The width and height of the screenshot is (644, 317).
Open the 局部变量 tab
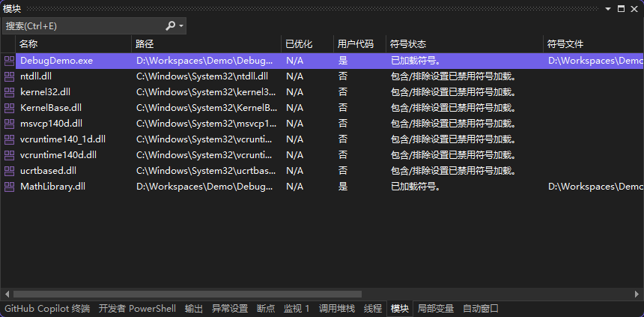click(436, 309)
